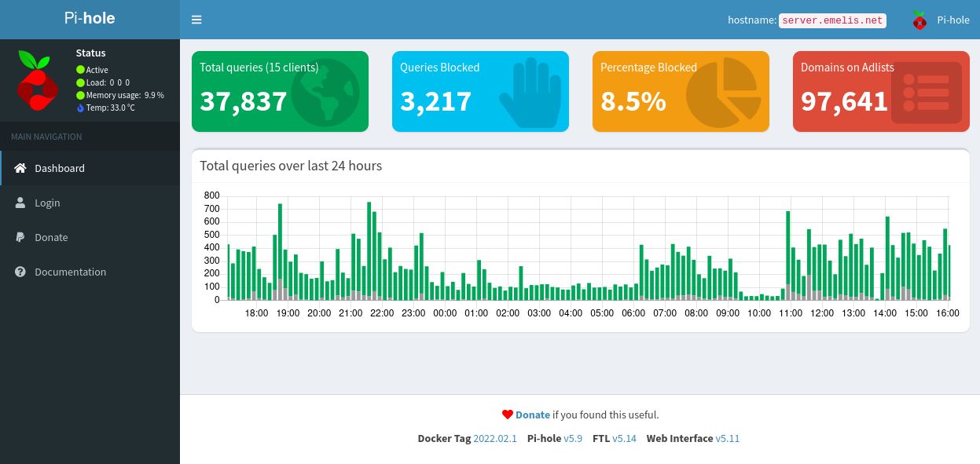Click the Donate link in footer
The width and height of the screenshot is (980, 464).
533,415
